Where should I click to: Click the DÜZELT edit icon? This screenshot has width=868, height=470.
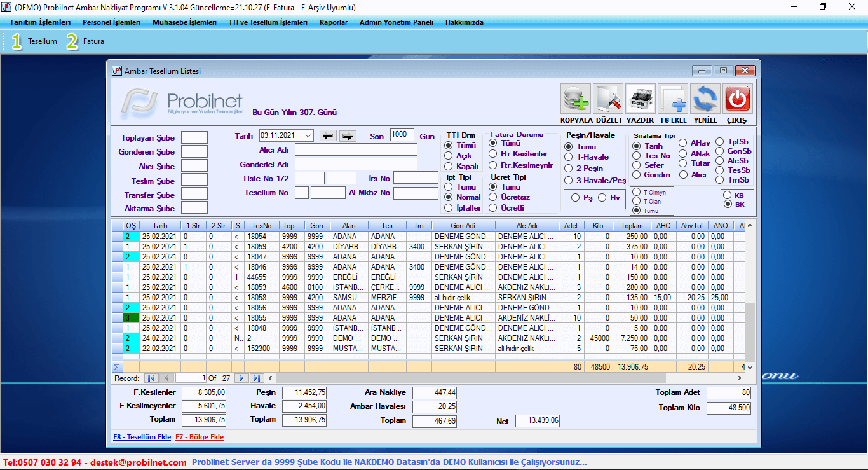pos(609,99)
